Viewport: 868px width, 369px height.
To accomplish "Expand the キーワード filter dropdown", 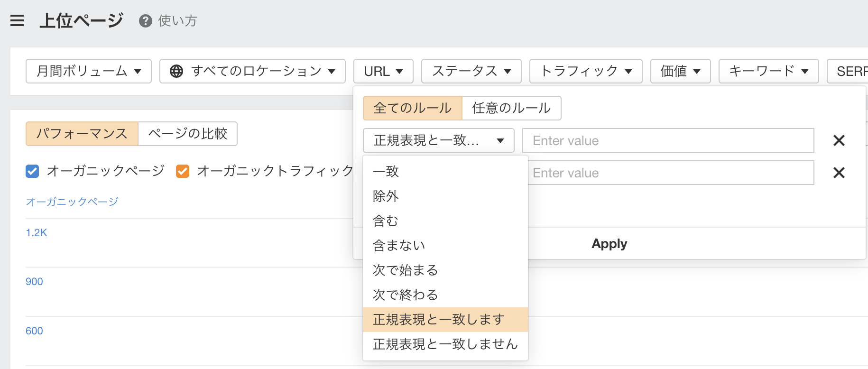I will tap(768, 71).
